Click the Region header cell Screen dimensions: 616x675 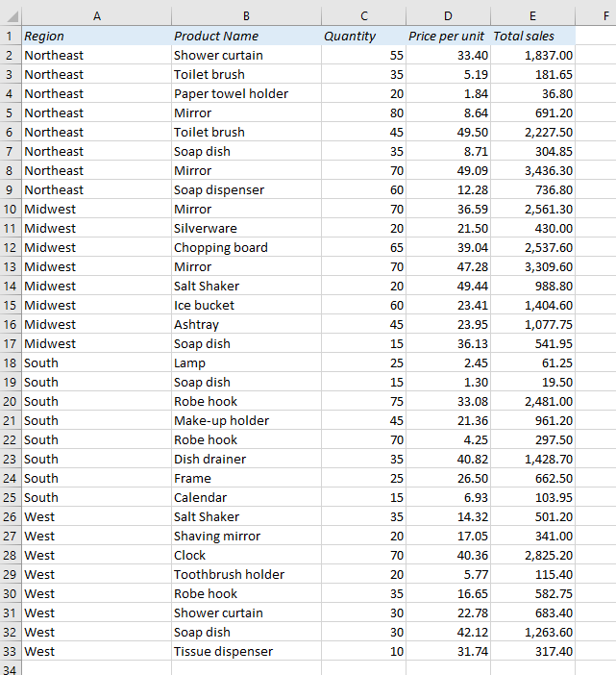tap(97, 36)
